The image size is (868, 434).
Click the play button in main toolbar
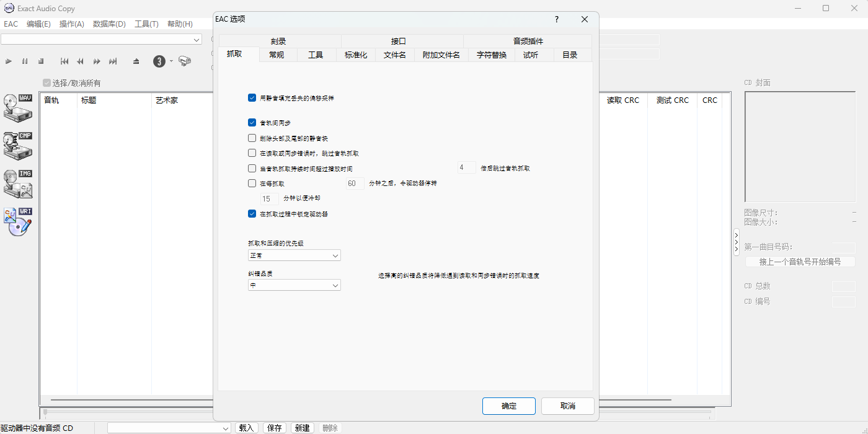pyautogui.click(x=9, y=61)
